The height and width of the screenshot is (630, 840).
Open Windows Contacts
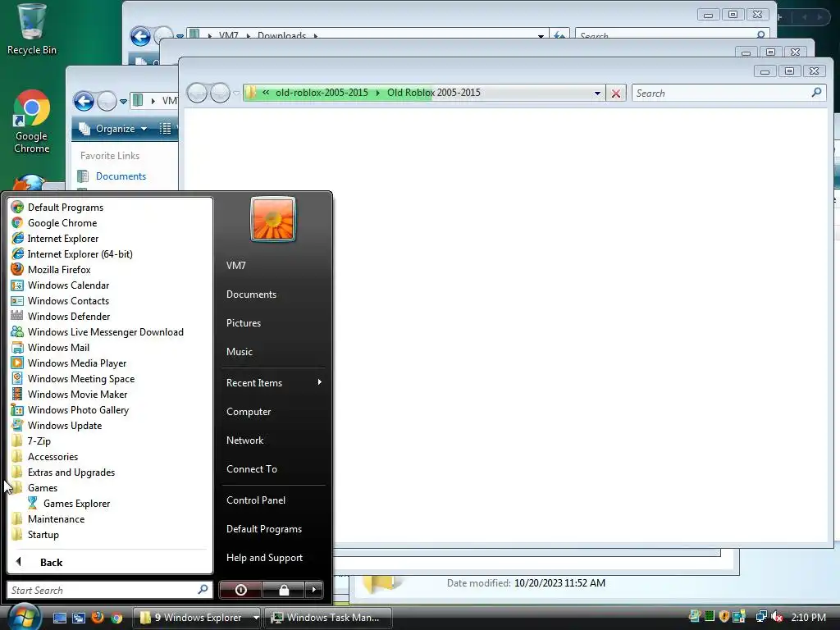click(68, 300)
